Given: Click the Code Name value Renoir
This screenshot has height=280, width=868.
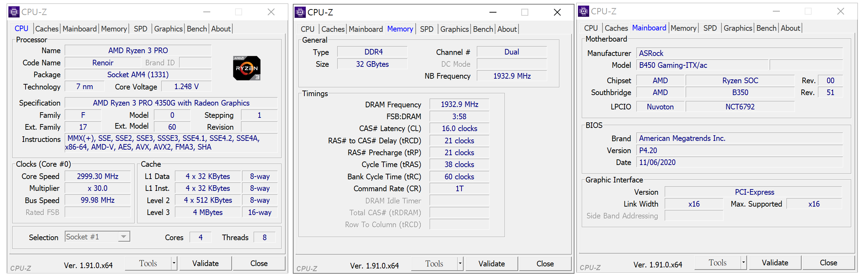Looking at the screenshot, I should pos(103,63).
